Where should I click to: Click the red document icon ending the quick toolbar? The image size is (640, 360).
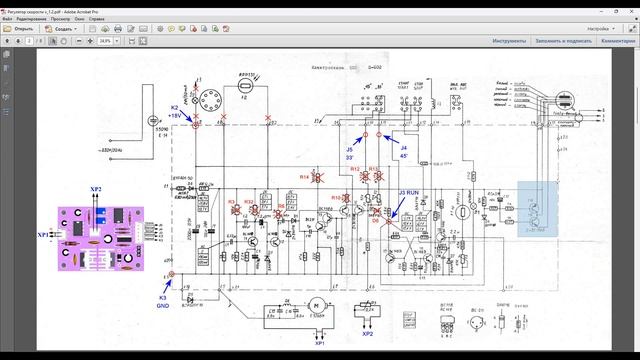pyautogui.click(x=226, y=29)
